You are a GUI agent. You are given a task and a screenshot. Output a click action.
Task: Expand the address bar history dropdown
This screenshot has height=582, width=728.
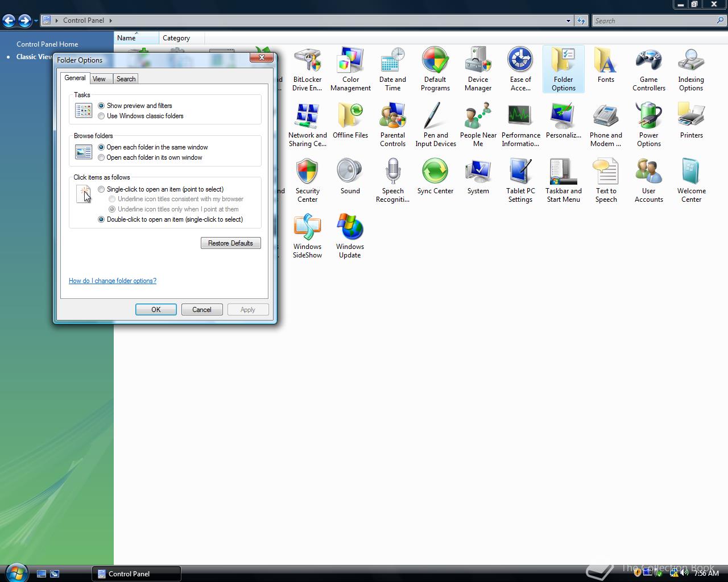pos(568,20)
